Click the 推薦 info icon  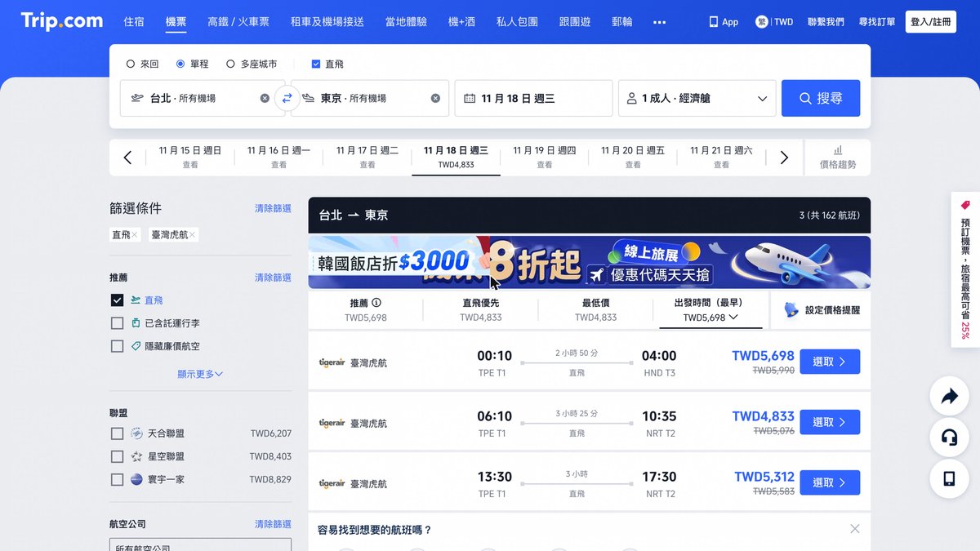(x=376, y=303)
